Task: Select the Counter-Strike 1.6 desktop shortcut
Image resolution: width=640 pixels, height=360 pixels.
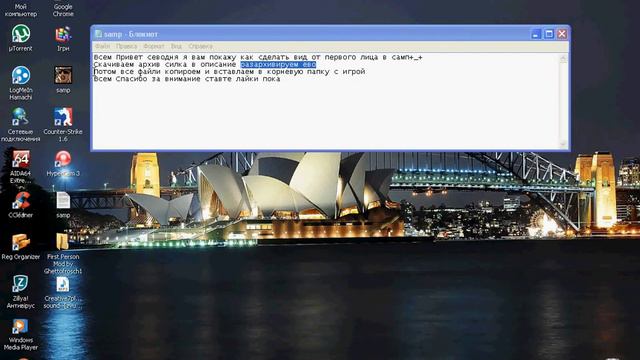Action: 63,124
